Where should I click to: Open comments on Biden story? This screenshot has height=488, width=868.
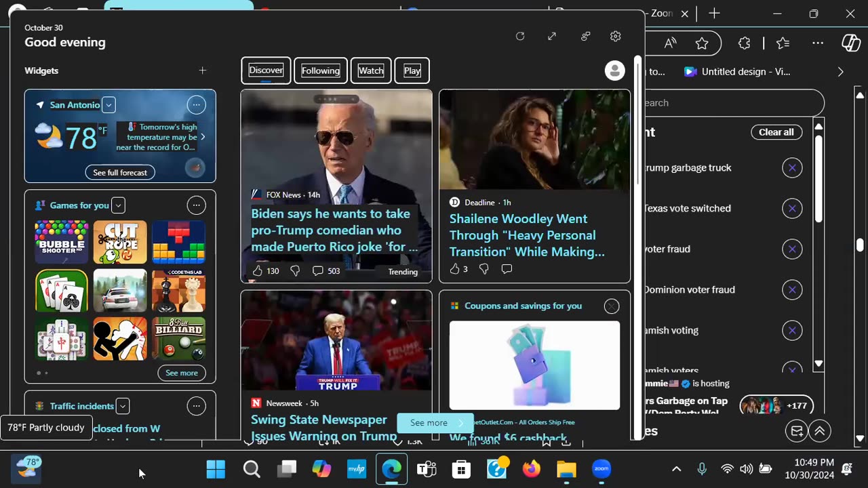(x=317, y=270)
